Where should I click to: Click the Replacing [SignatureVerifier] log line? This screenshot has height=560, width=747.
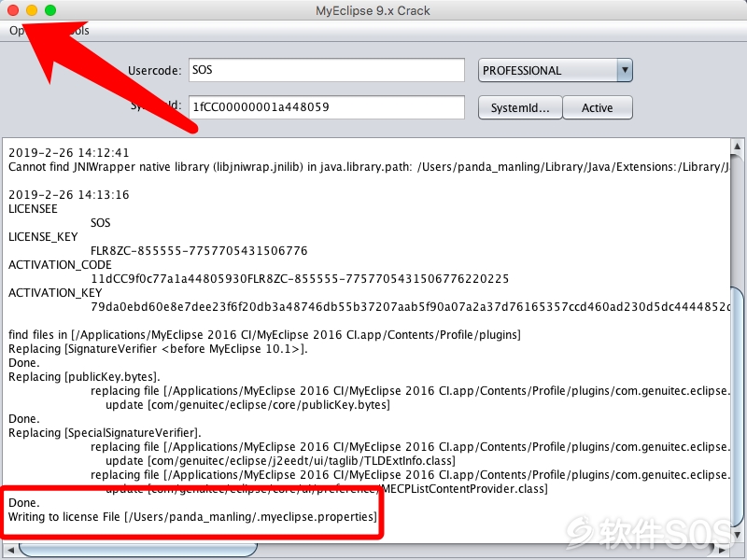[x=158, y=348]
